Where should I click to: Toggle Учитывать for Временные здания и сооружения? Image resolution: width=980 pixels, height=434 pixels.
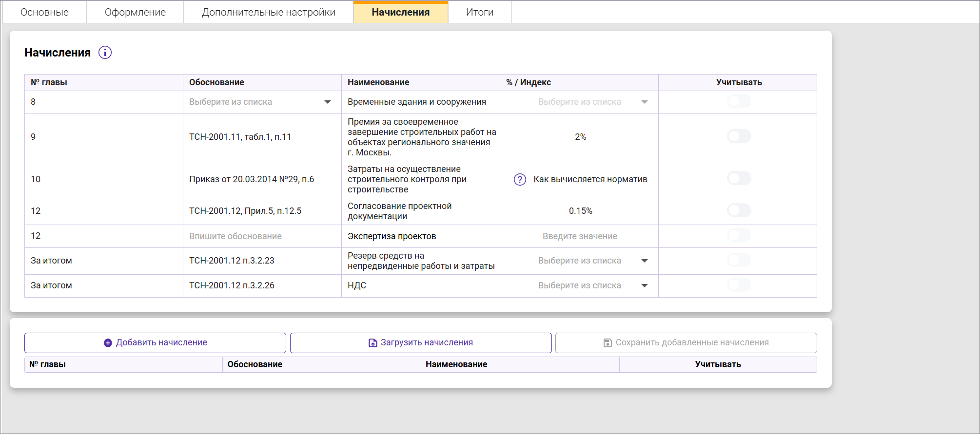click(739, 102)
